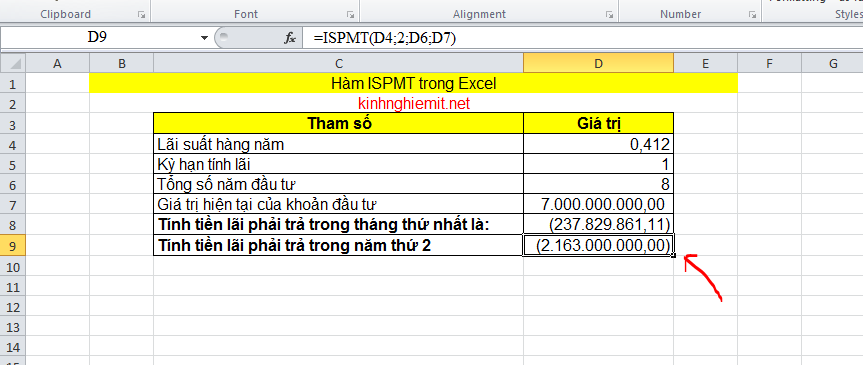
Task: Select row 14 header
Action: 13,346
